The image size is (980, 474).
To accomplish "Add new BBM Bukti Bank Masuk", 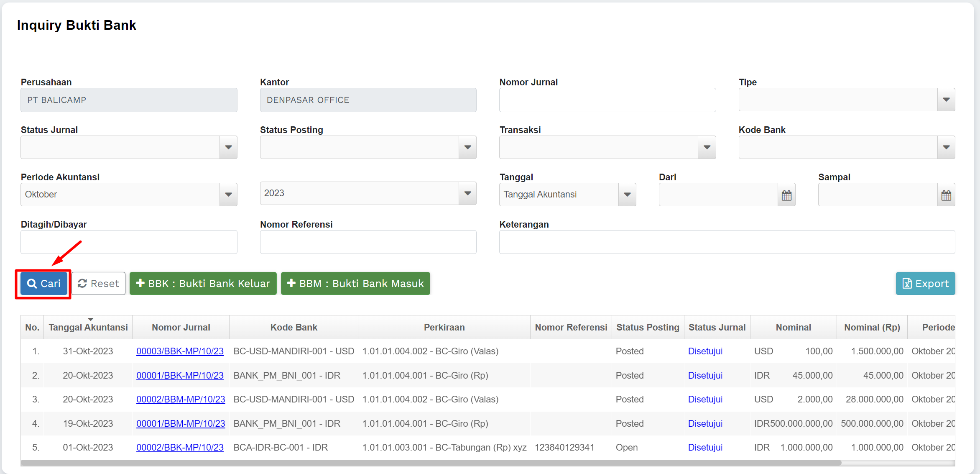I will click(355, 284).
